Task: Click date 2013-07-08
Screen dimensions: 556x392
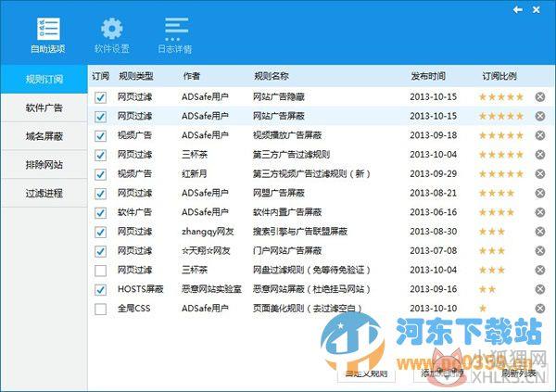Action: coord(434,251)
